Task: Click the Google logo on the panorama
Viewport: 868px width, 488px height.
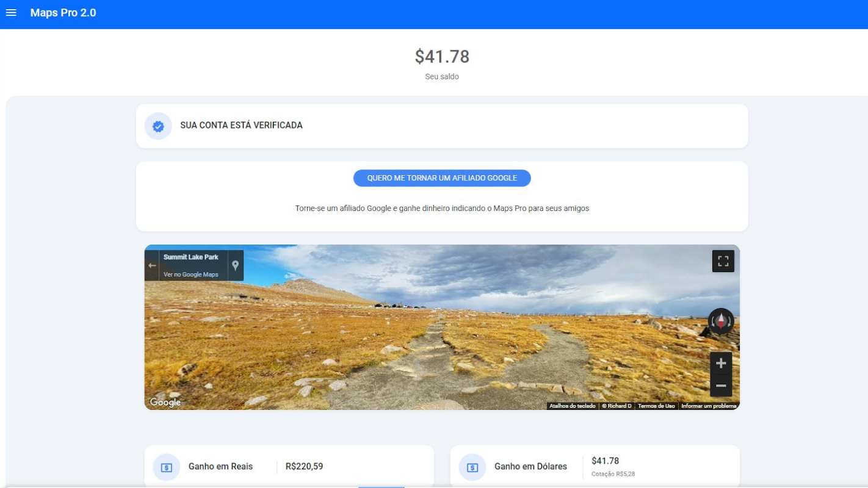Action: point(165,403)
